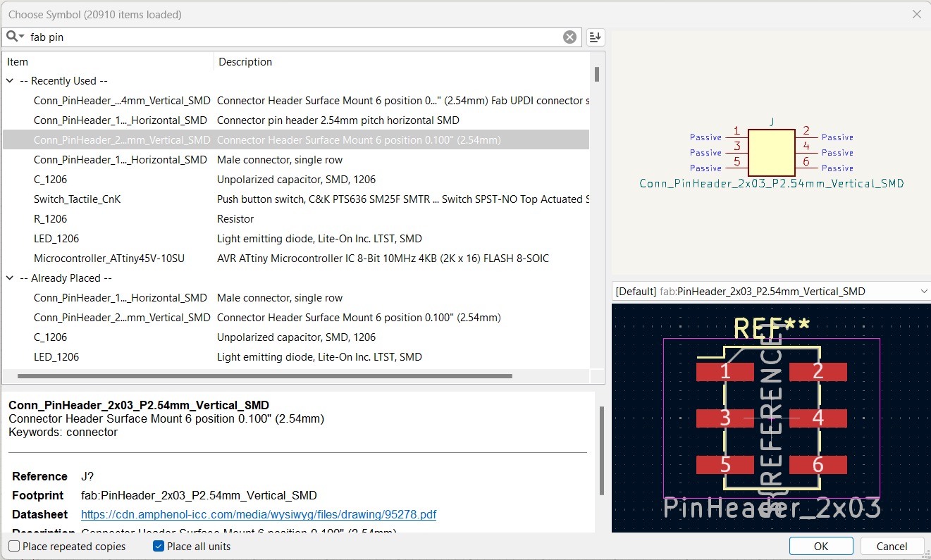Click pin 6 in symbol preview
931x560 pixels.
coord(806,163)
